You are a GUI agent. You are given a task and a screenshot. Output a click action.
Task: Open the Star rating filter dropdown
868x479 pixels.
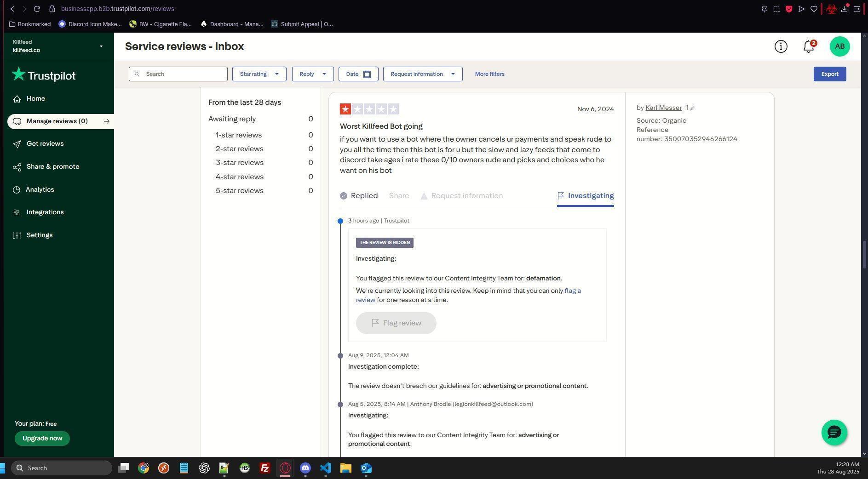tap(259, 74)
